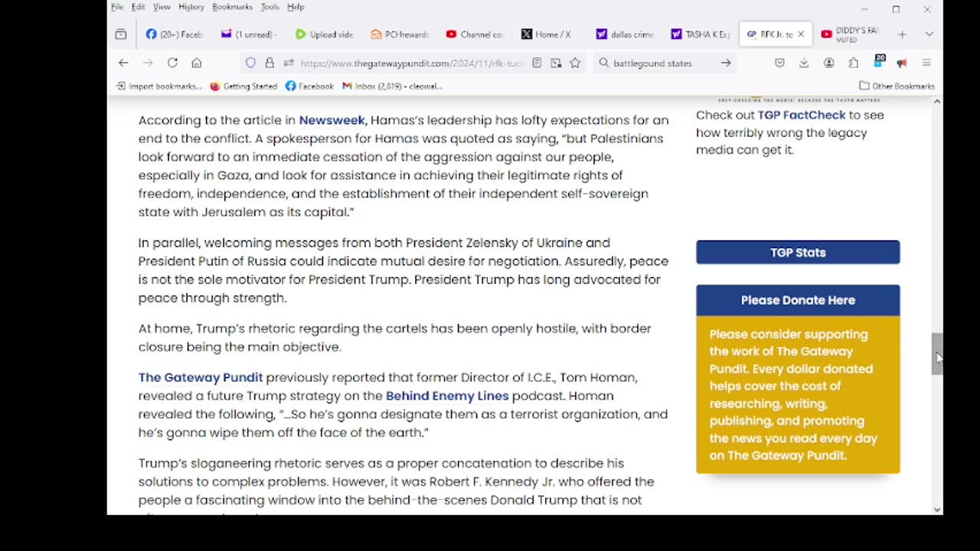Click the page scrollbar thumb
Viewport: 980px width, 551px height.
coord(936,354)
